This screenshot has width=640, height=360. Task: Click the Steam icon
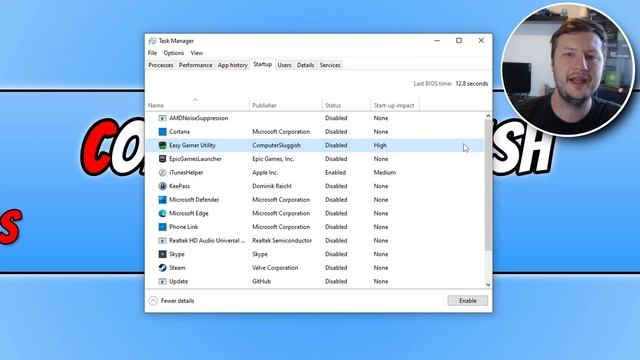[162, 268]
